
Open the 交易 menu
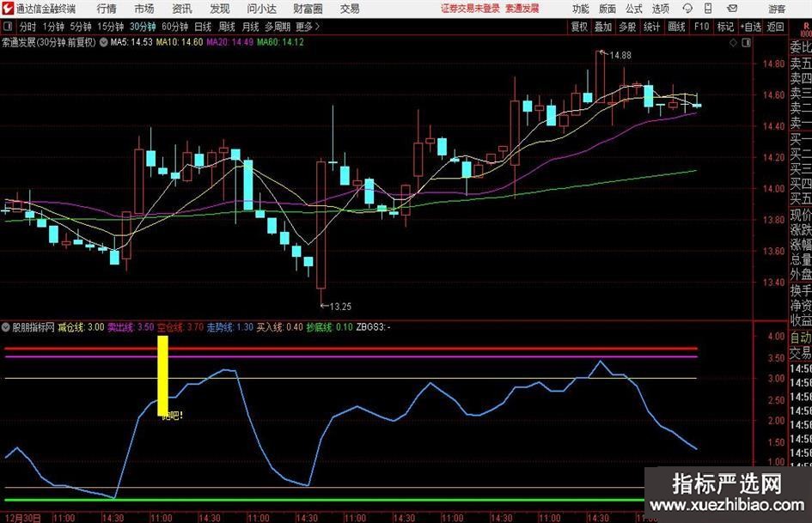(x=350, y=9)
